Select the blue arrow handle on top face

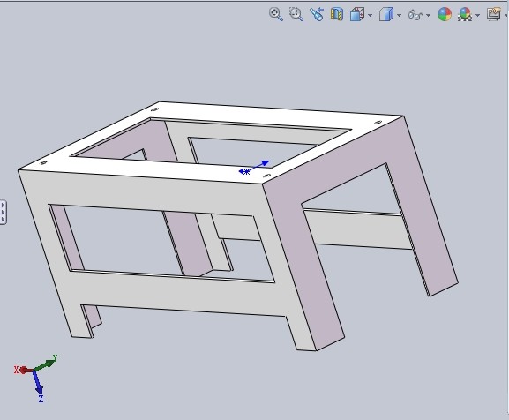click(254, 167)
